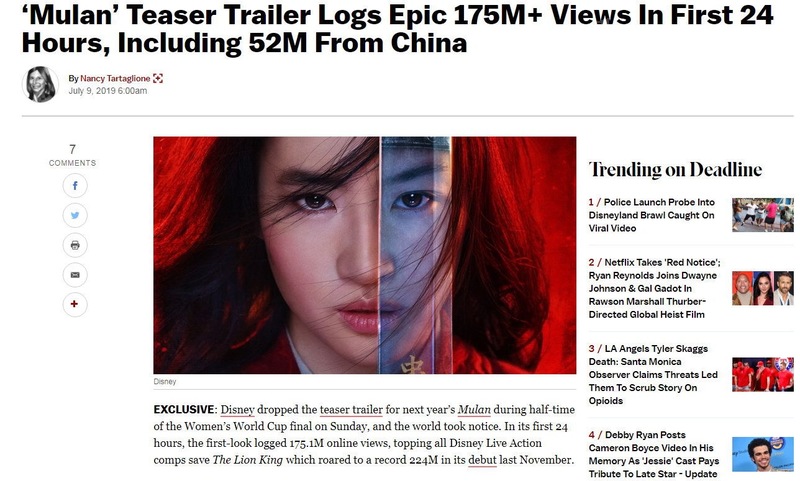Open Nancy Tartaglione author link
This screenshot has height=481, width=800.
pyautogui.click(x=115, y=79)
